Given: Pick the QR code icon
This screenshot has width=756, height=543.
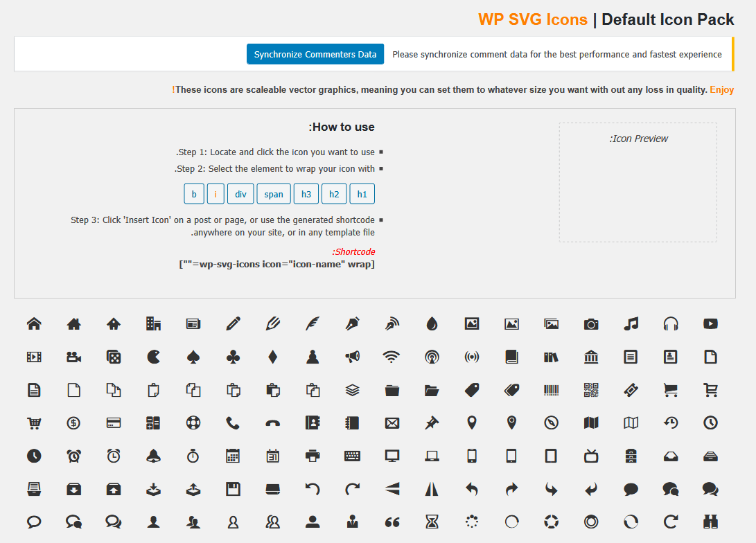Looking at the screenshot, I should tap(591, 390).
